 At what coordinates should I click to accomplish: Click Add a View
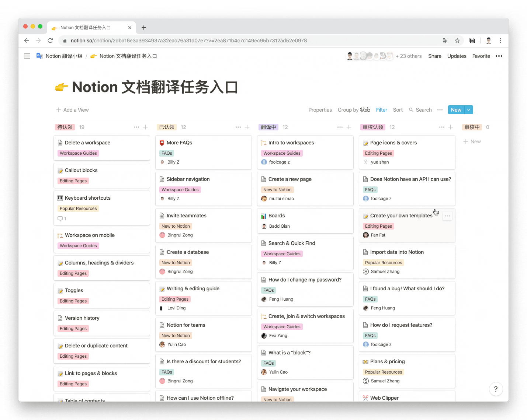(x=72, y=110)
